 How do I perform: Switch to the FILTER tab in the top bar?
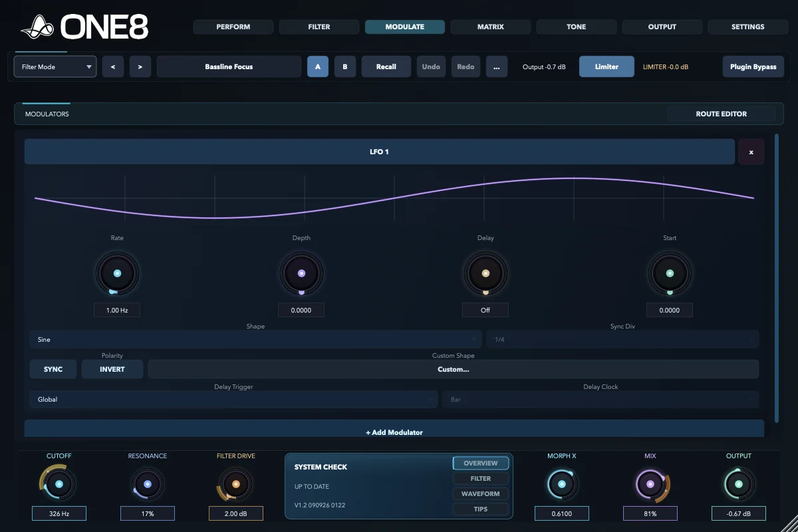[x=319, y=27]
